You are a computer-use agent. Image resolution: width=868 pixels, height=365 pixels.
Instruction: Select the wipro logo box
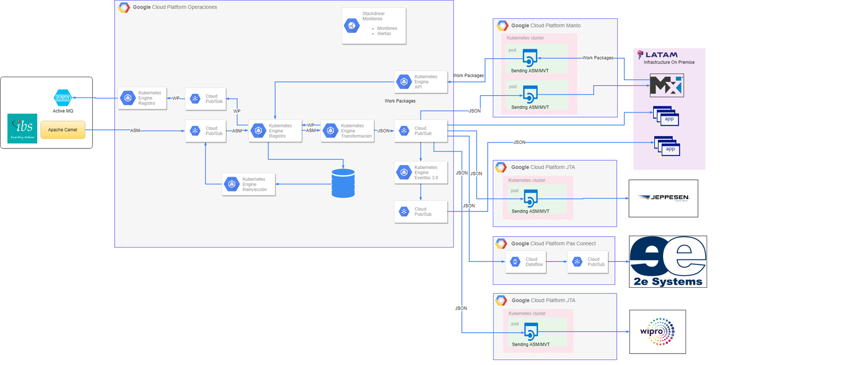click(x=657, y=332)
